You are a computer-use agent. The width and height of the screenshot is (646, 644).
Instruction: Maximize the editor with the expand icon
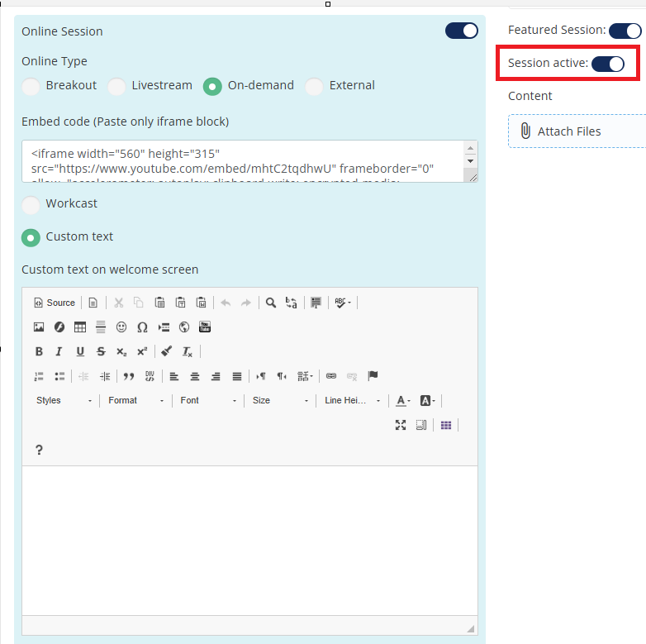pyautogui.click(x=401, y=425)
